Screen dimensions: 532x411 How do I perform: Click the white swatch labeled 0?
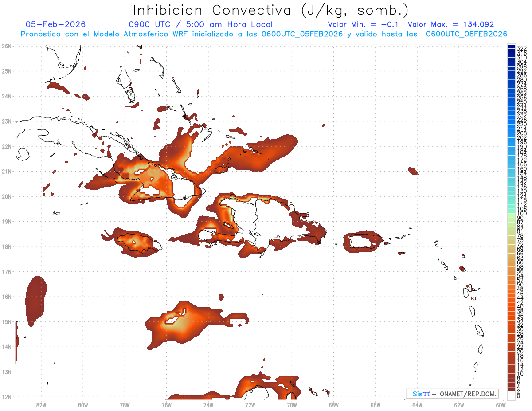coord(511,395)
